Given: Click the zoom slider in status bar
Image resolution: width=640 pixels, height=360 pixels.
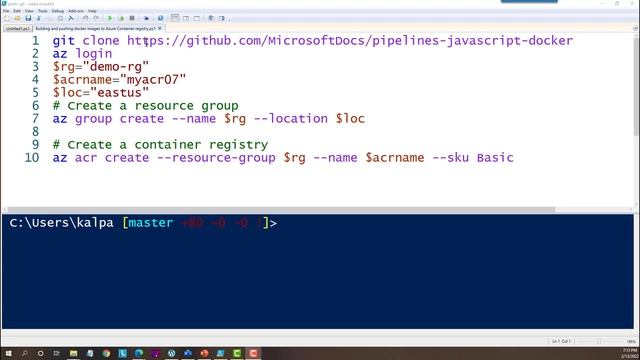Looking at the screenshot, I should click(599, 341).
